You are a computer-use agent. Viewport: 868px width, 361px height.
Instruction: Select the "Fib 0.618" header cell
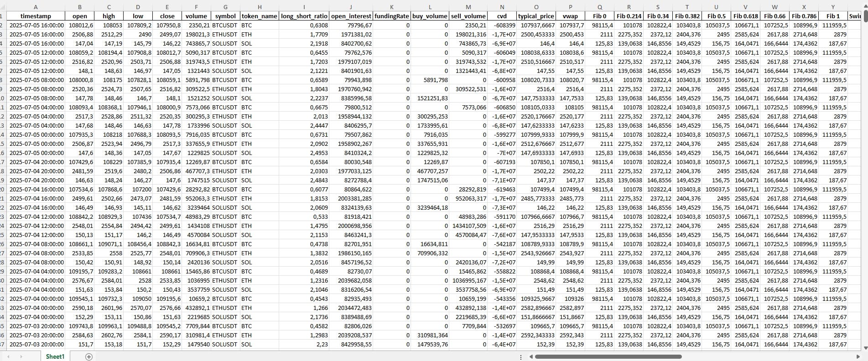(x=745, y=16)
